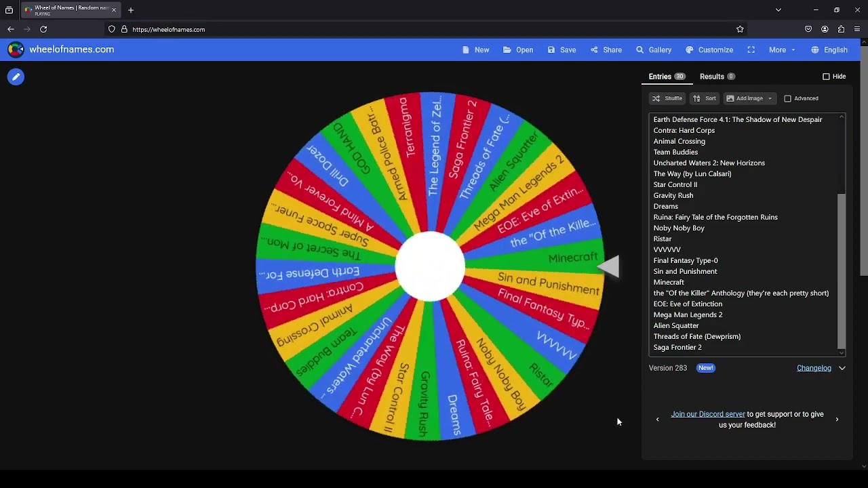The height and width of the screenshot is (488, 868).
Task: Switch to the Results tab
Action: click(717, 77)
